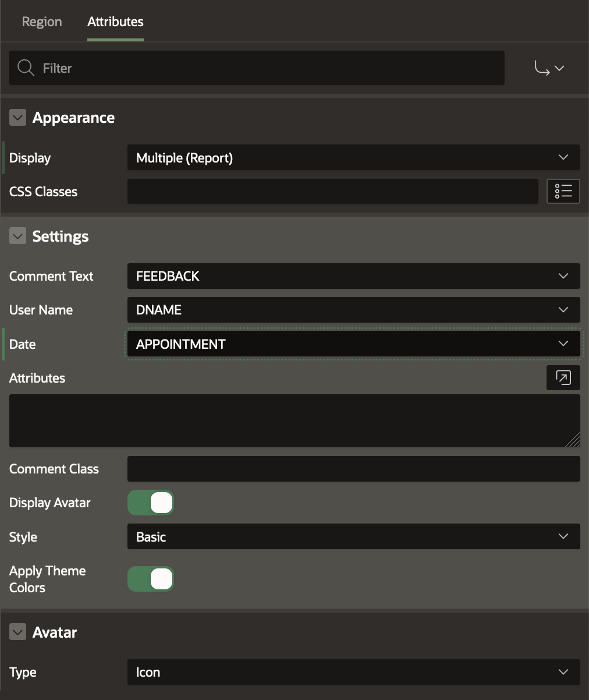Choose a column in User Name dropdown
Image resolution: width=589 pixels, height=700 pixels.
point(353,310)
